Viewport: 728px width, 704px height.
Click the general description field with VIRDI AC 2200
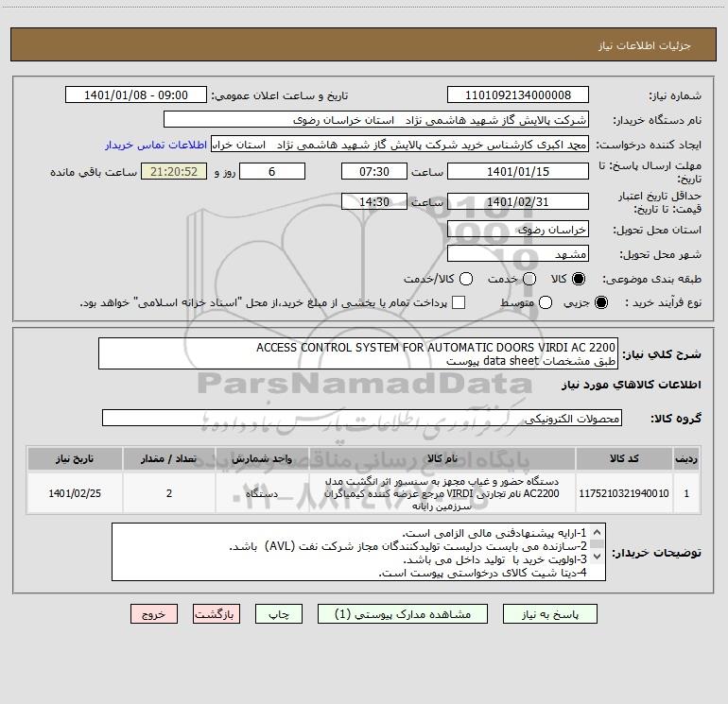click(x=358, y=353)
